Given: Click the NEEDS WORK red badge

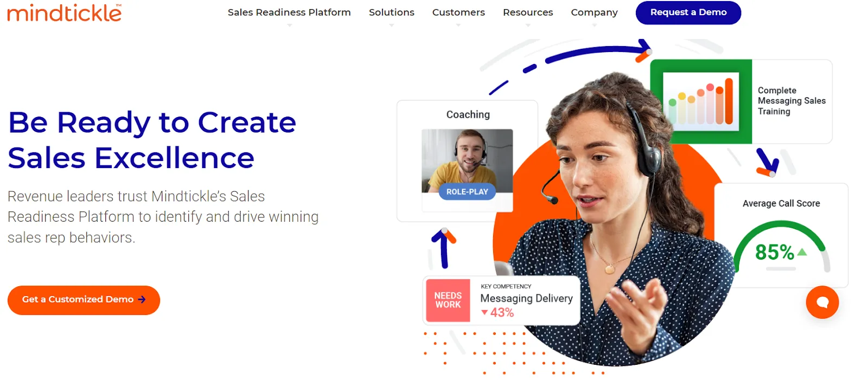Looking at the screenshot, I should tap(448, 300).
